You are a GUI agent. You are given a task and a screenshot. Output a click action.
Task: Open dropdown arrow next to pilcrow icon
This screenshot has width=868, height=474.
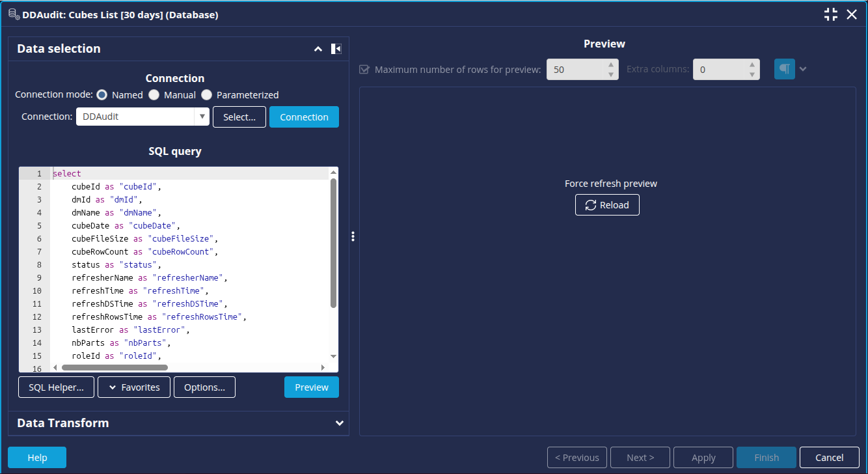(803, 69)
